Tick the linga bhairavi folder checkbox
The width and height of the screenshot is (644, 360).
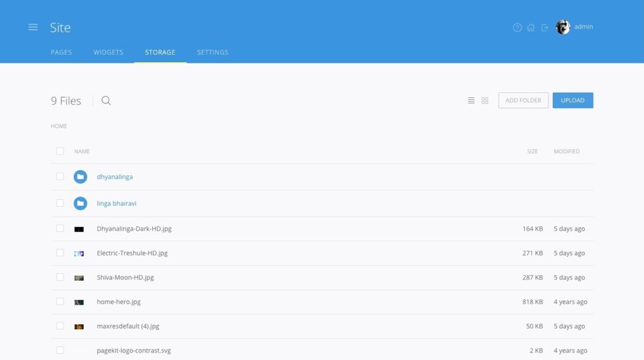(x=60, y=203)
